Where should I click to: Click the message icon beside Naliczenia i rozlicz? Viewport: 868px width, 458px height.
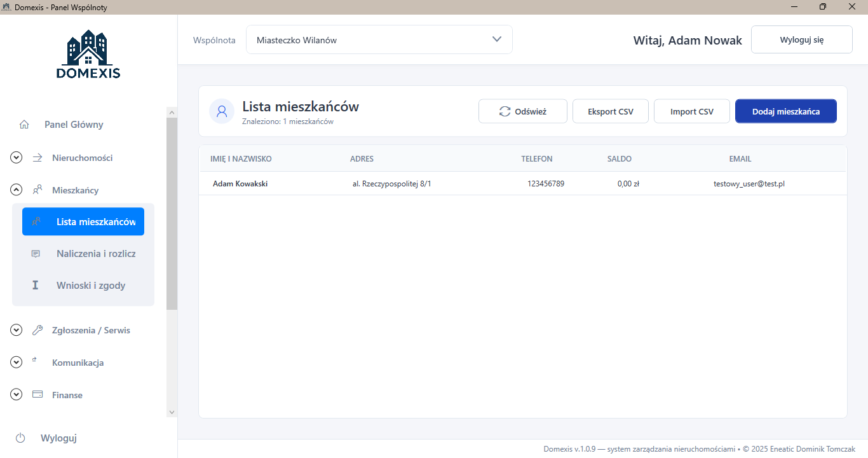pos(36,254)
